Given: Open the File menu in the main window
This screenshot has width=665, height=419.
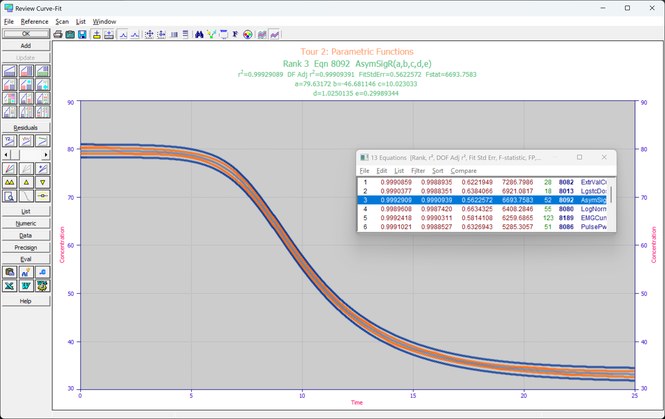Looking at the screenshot, I should coord(8,22).
